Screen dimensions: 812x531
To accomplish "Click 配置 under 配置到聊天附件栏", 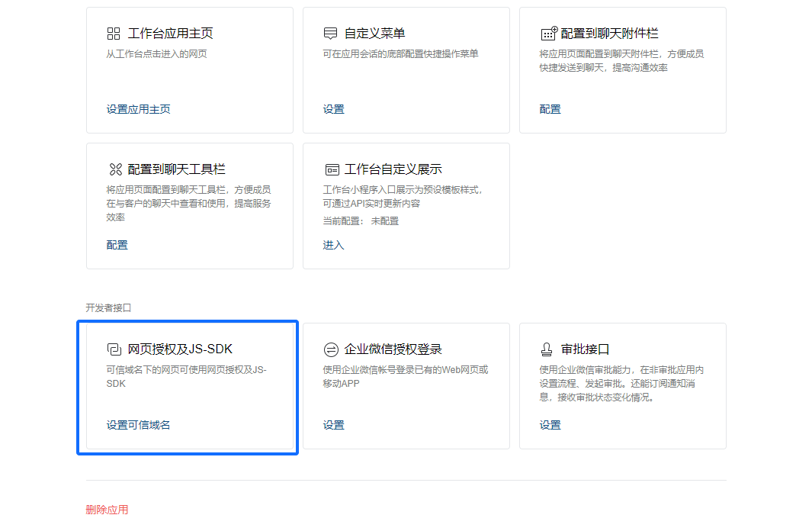I will [550, 109].
